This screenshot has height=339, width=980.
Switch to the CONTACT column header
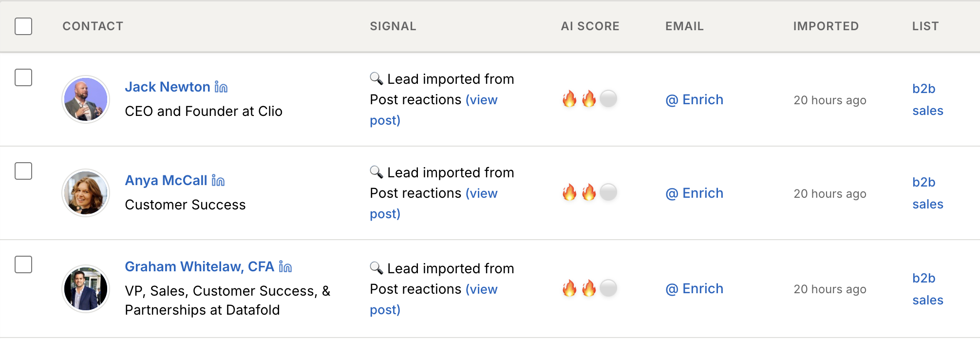point(93,26)
